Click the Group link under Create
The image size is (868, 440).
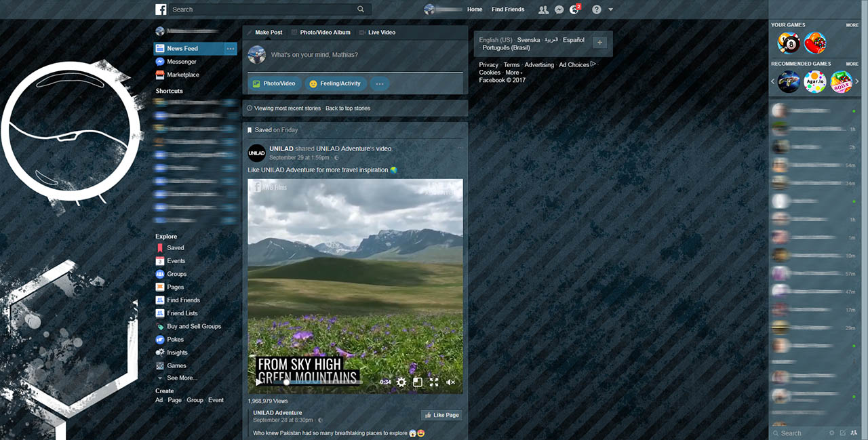[195, 400]
